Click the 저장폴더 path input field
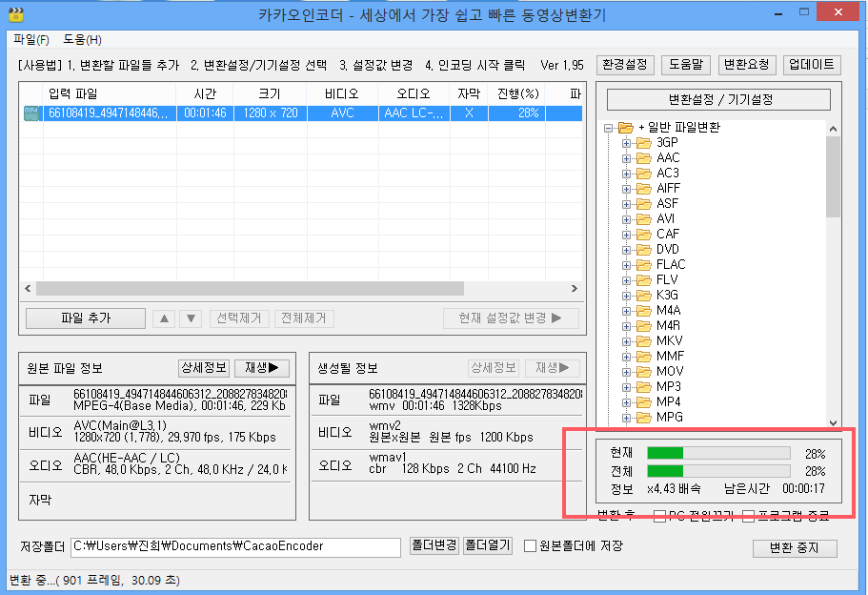 click(236, 546)
